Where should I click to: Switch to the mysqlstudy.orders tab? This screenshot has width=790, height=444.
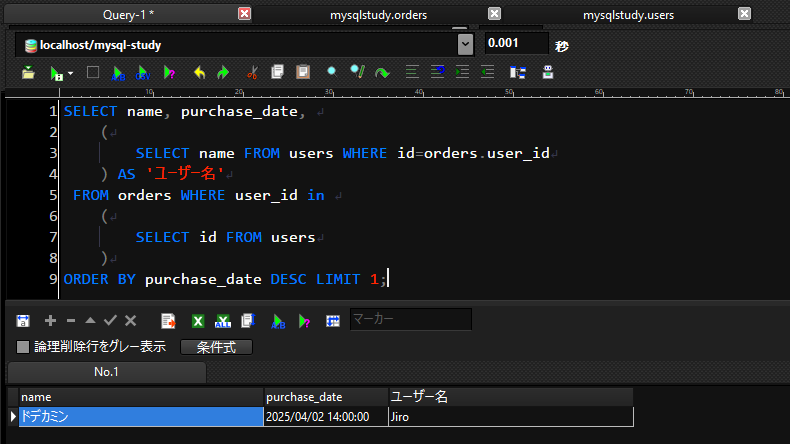(378, 15)
